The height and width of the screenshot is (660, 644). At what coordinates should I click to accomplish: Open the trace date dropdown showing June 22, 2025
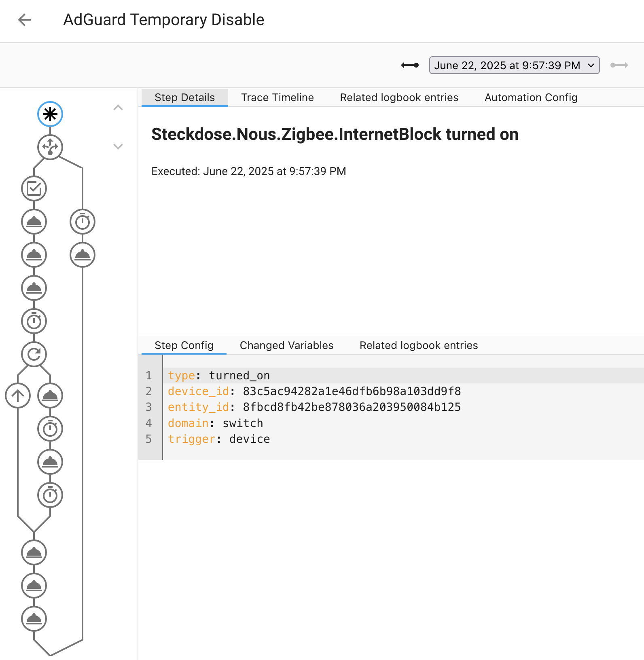coord(514,65)
